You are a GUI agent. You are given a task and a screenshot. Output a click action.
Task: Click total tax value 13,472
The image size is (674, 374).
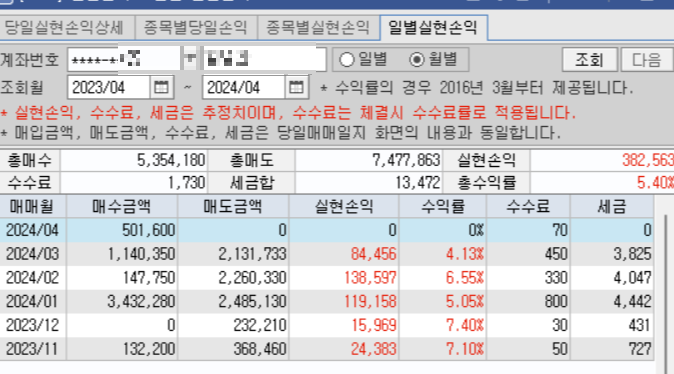coord(418,183)
